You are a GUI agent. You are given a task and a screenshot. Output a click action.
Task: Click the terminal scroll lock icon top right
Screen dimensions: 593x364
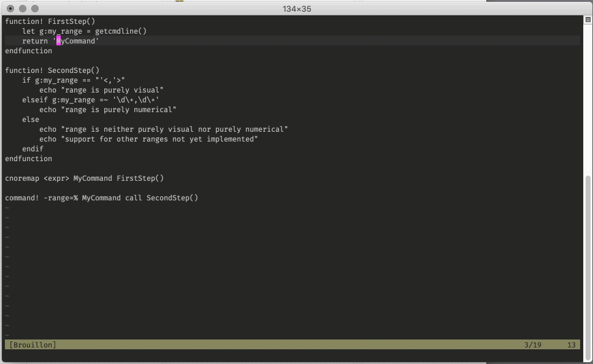coord(587,20)
